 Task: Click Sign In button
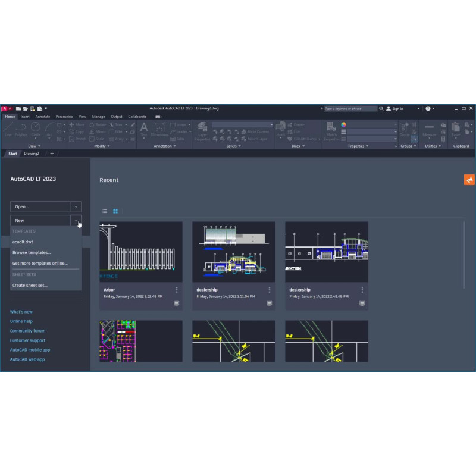point(395,109)
